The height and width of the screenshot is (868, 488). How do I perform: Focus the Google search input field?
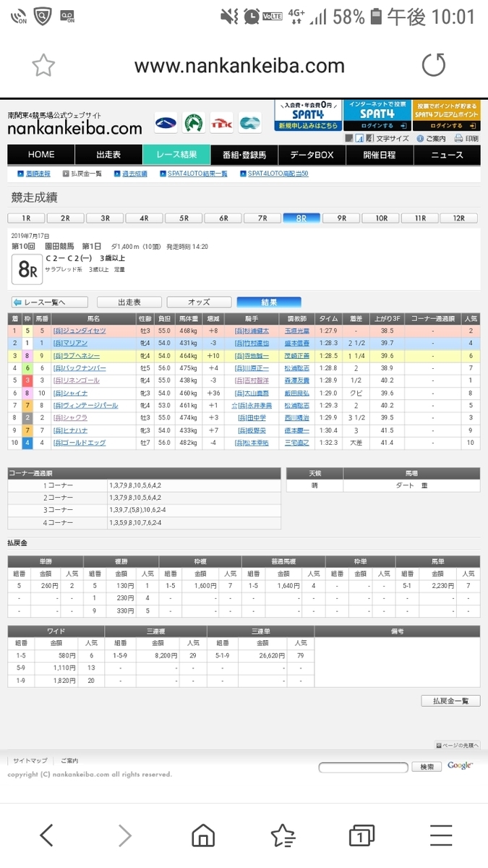coord(365,767)
